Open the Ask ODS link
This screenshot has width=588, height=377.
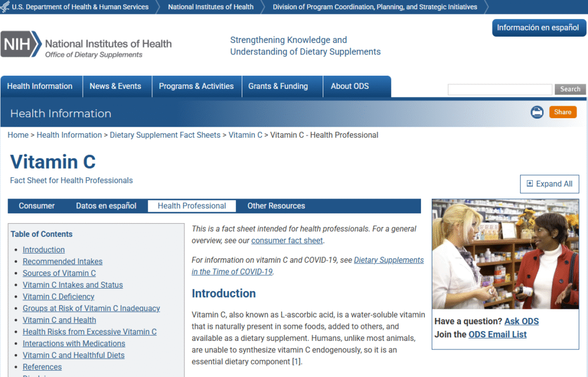tap(521, 321)
